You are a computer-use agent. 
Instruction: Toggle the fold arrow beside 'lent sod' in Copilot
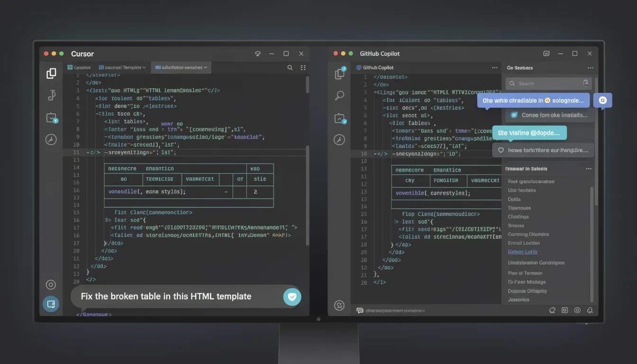[396, 222]
